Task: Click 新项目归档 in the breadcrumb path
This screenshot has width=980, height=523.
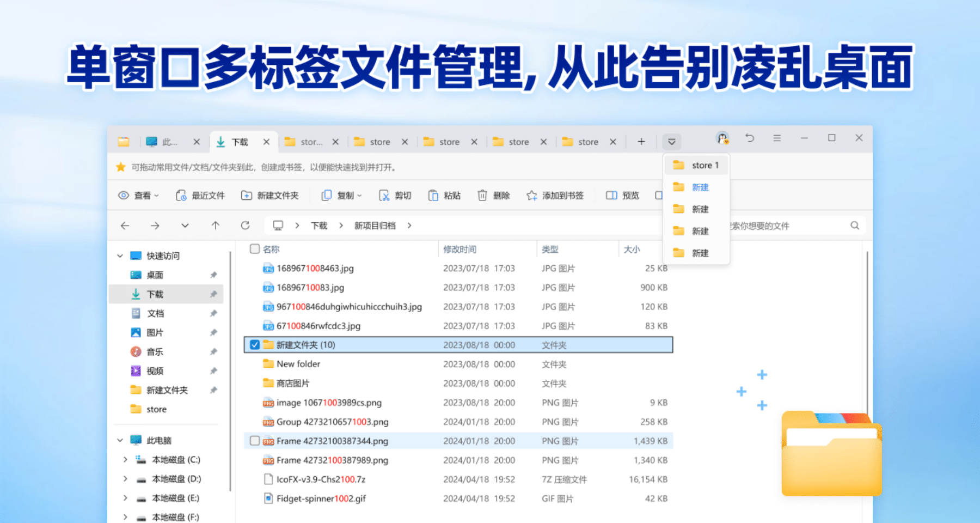Action: [x=375, y=226]
